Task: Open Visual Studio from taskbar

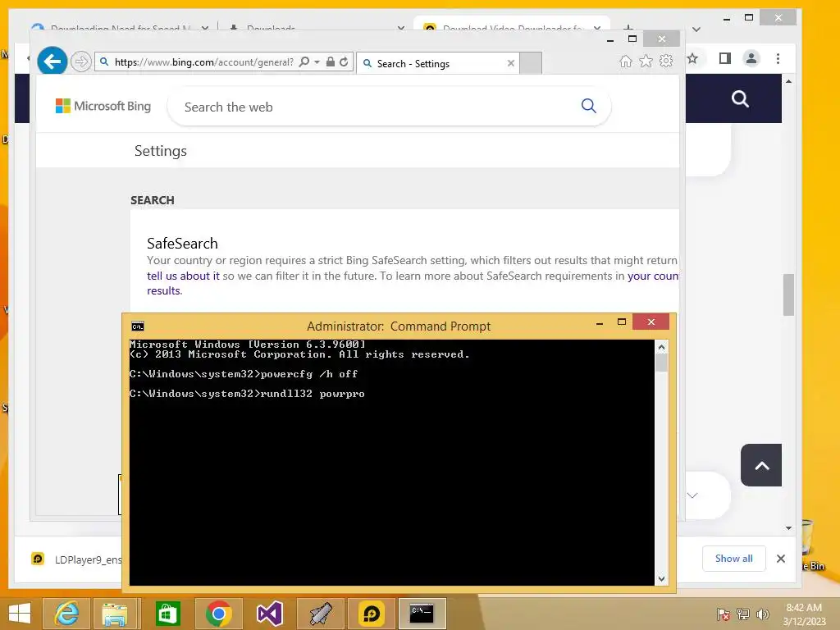Action: tap(269, 614)
